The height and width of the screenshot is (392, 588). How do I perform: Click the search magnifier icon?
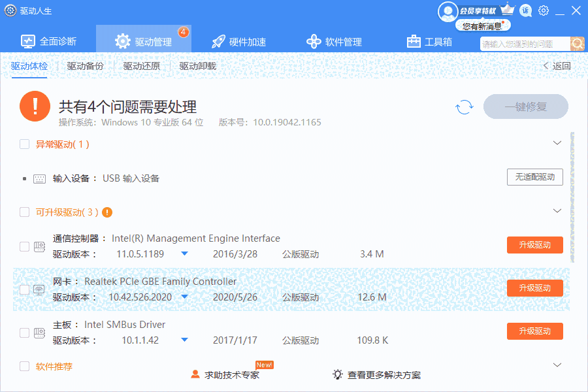coord(578,44)
